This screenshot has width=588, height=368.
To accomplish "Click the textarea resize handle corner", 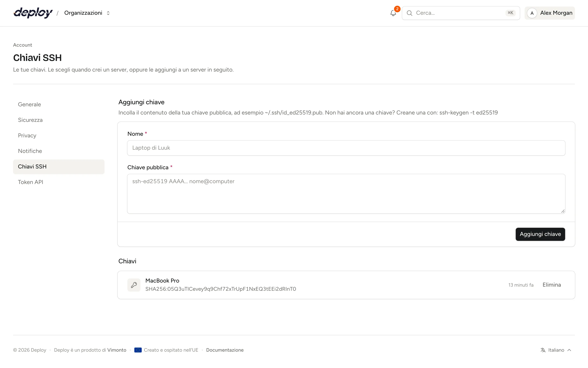I will pyautogui.click(x=563, y=211).
